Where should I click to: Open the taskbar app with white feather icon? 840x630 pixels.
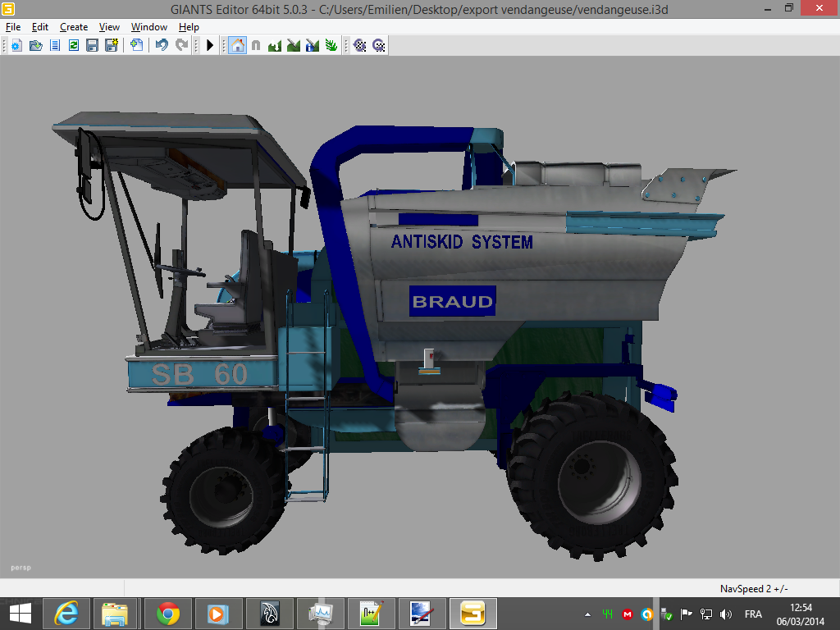(269, 614)
